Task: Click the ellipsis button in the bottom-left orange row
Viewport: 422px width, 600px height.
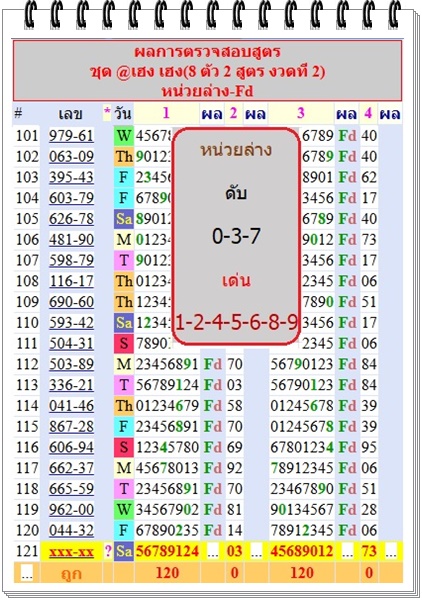Action: click(26, 573)
